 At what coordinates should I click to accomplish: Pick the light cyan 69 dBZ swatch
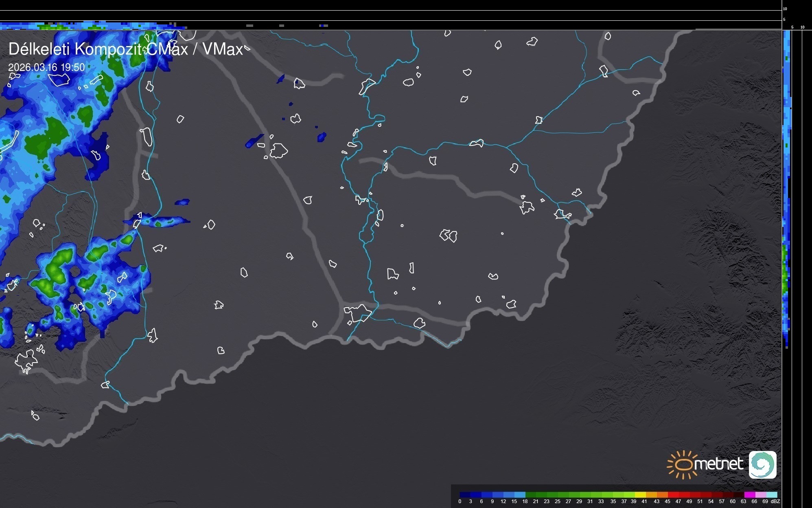771,495
